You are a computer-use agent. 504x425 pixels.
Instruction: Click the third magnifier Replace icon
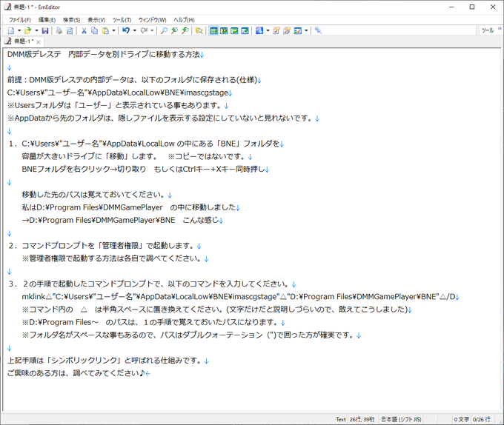[185, 30]
